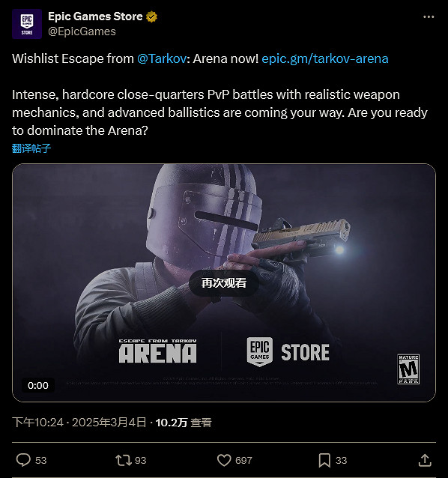Click the share upload icon
Screen dimensions: 448x478
pos(425,460)
